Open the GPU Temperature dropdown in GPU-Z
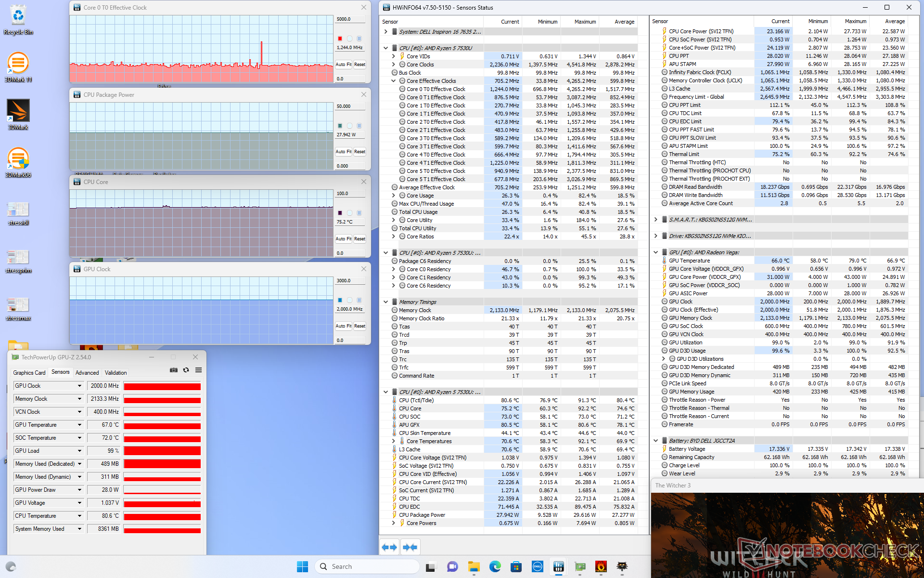924x578 pixels. [x=79, y=425]
